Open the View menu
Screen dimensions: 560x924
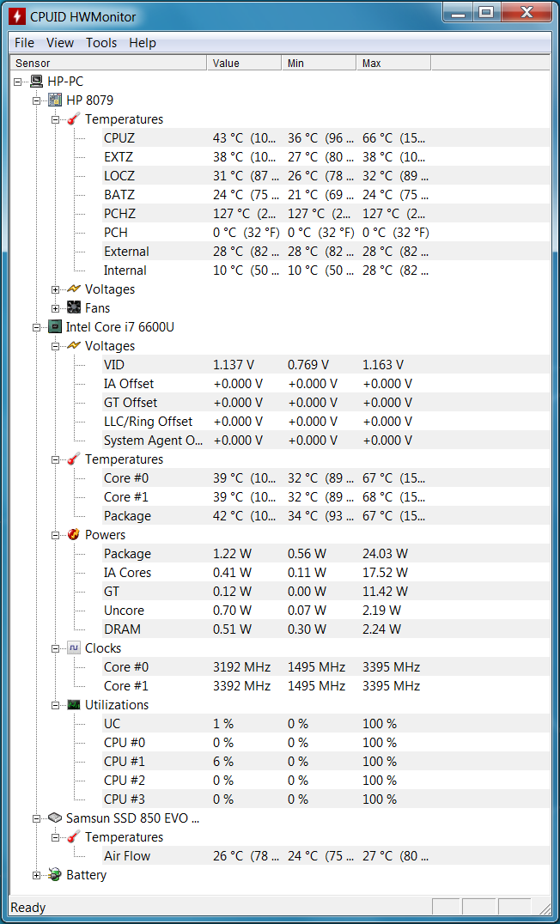point(60,43)
